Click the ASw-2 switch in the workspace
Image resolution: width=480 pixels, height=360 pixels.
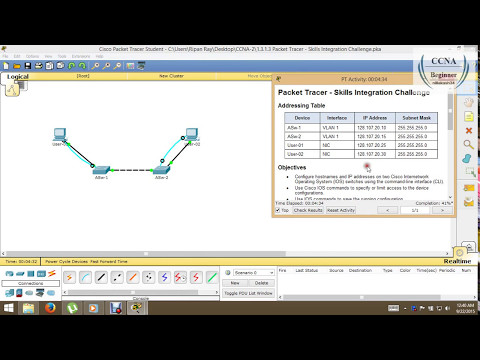(161, 170)
